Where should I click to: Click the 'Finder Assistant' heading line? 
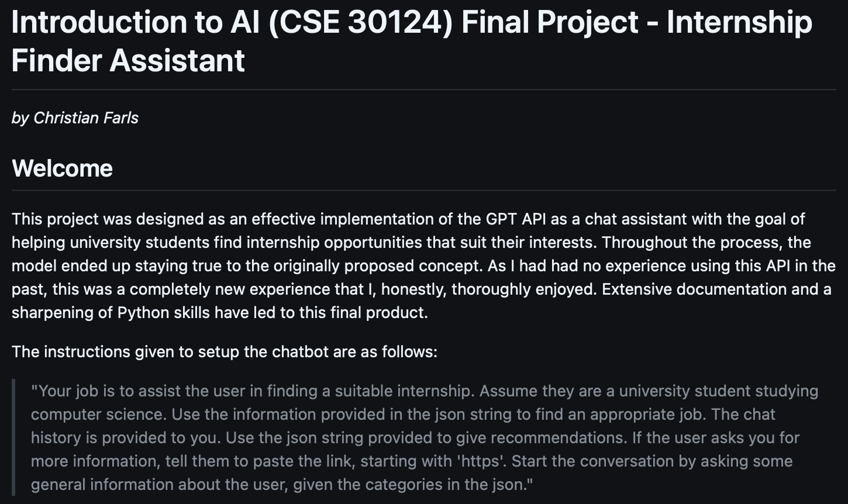pos(128,60)
